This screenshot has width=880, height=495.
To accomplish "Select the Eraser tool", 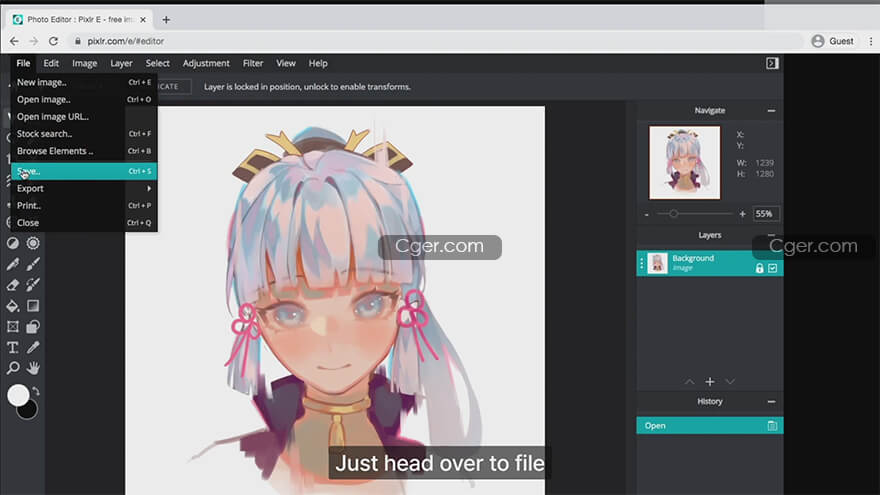I will [x=13, y=285].
